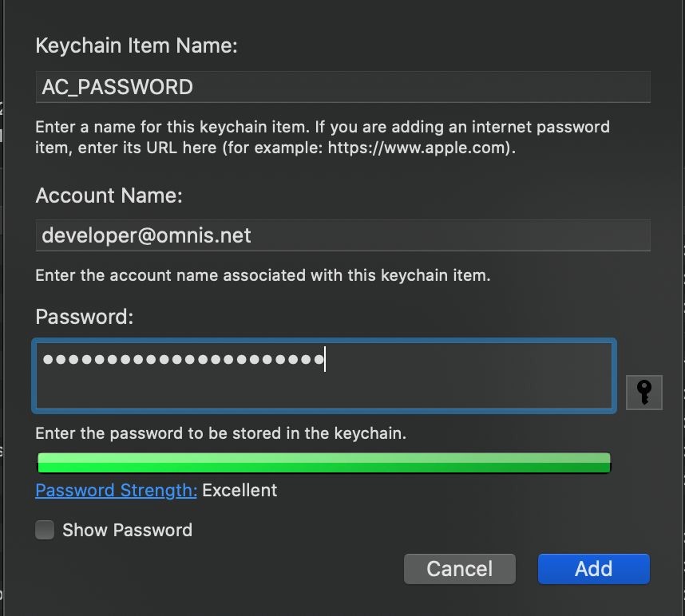Click the Add button
Viewport: 685px width, 616px height.
[x=594, y=568]
